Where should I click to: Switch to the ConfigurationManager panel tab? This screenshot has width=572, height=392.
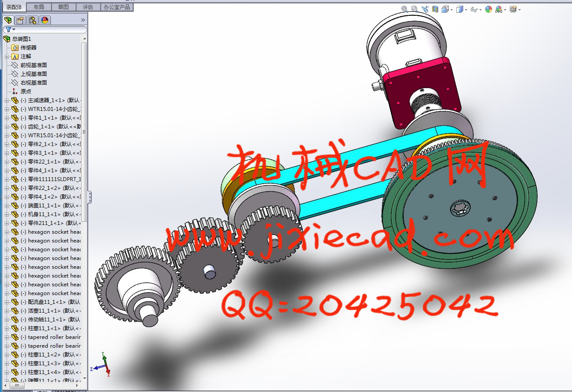(32, 20)
